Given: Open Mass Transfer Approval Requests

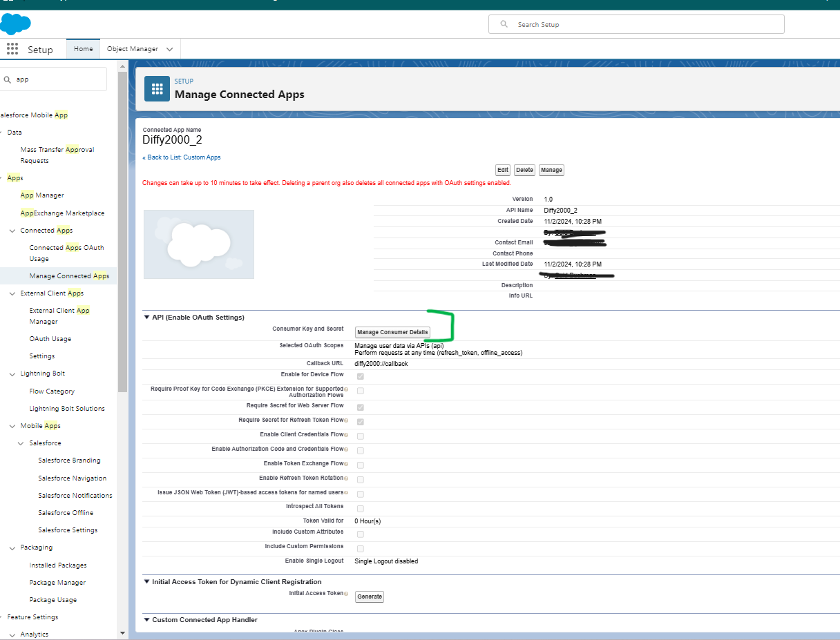Looking at the screenshot, I should point(57,155).
